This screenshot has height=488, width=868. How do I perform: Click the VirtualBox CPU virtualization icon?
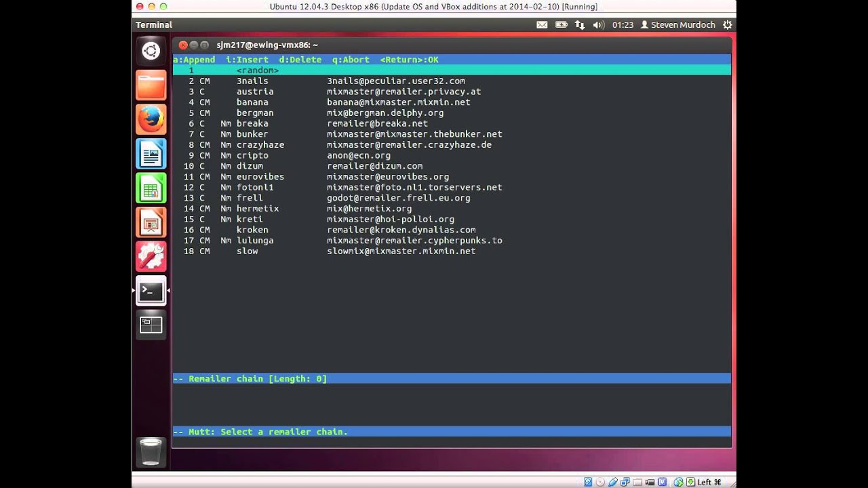(662, 482)
